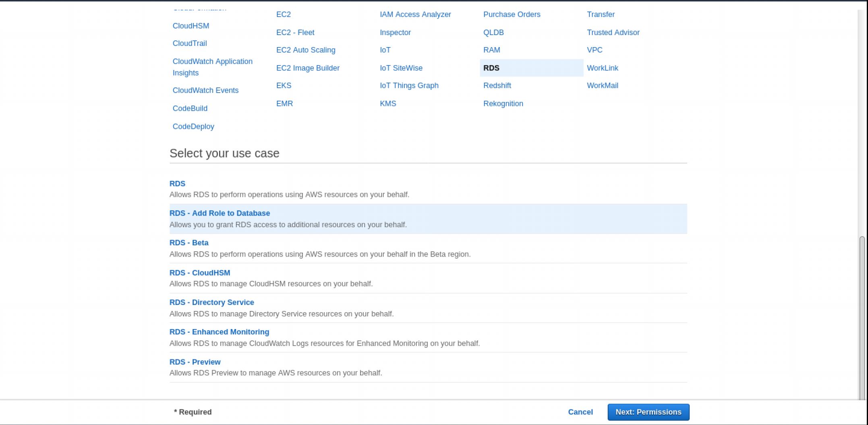
Task: Choose the IAM Access Analyzer service
Action: pos(415,15)
